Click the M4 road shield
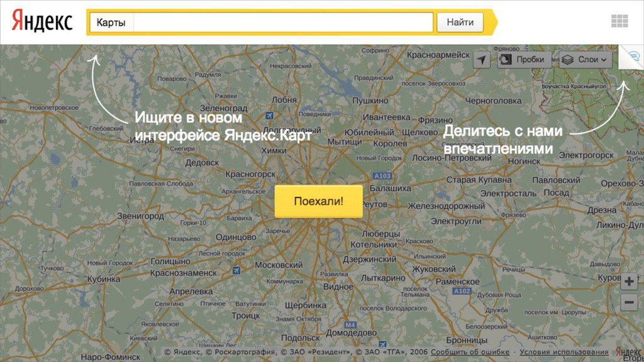The image size is (644, 362). (350, 325)
